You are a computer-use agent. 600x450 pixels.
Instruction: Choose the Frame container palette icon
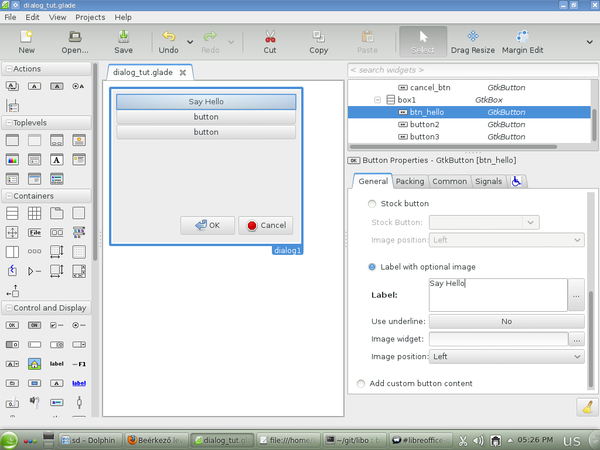pos(79,213)
